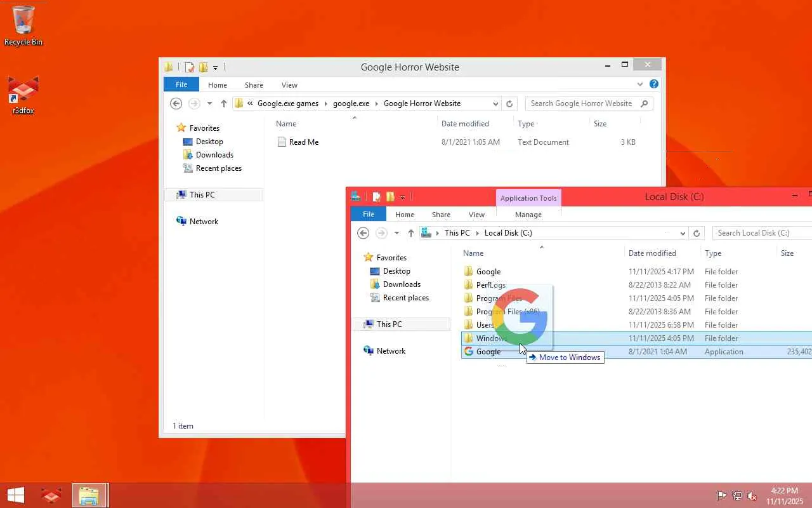Click the '8/1/2021 1:05 AM' date cell
The height and width of the screenshot is (508, 812).
coord(471,142)
